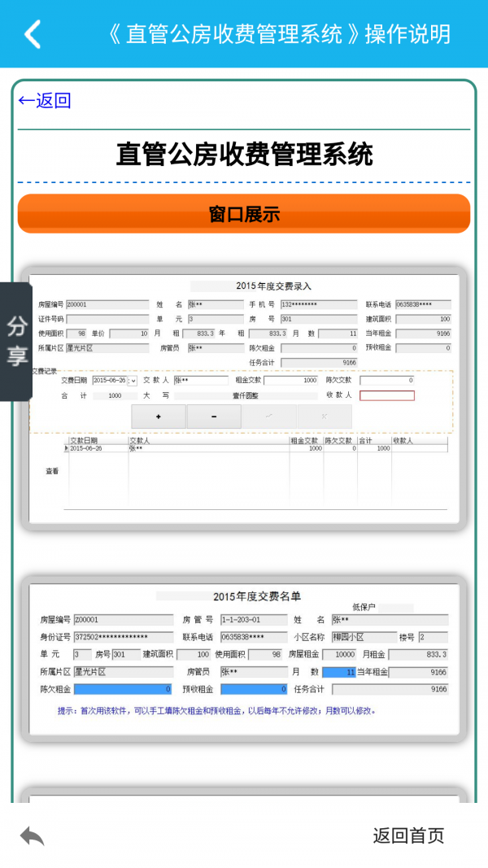Open the 交费日期 date dropdown arrow
Image resolution: width=488 pixels, height=868 pixels.
[x=133, y=381]
